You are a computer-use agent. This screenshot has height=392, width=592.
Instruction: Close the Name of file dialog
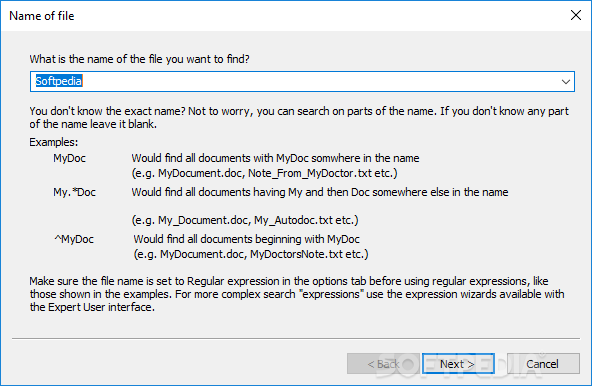[x=576, y=15]
